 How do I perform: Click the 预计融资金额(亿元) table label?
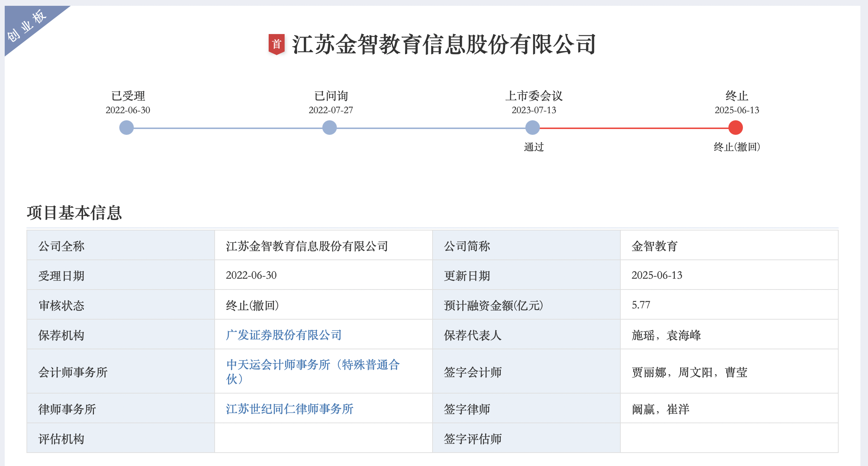click(493, 305)
